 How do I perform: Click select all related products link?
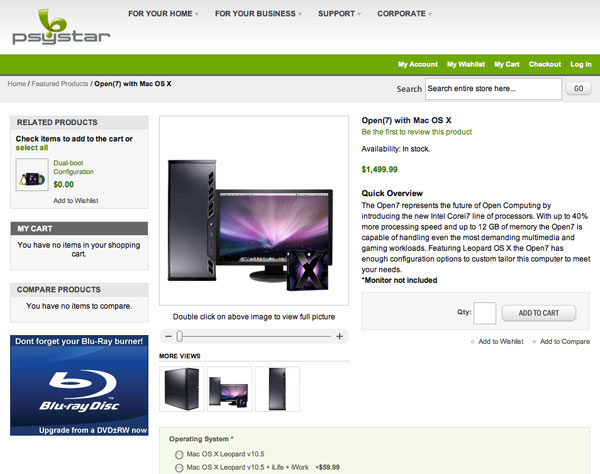[x=32, y=148]
